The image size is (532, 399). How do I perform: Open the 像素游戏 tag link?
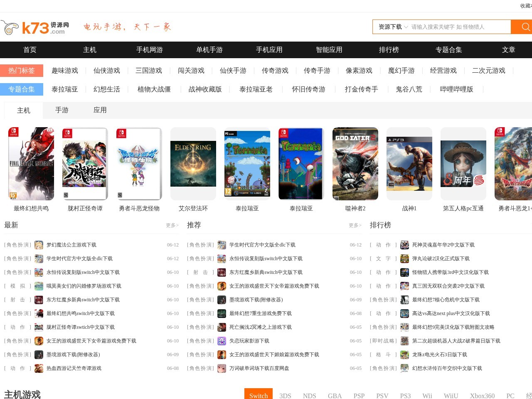click(359, 71)
